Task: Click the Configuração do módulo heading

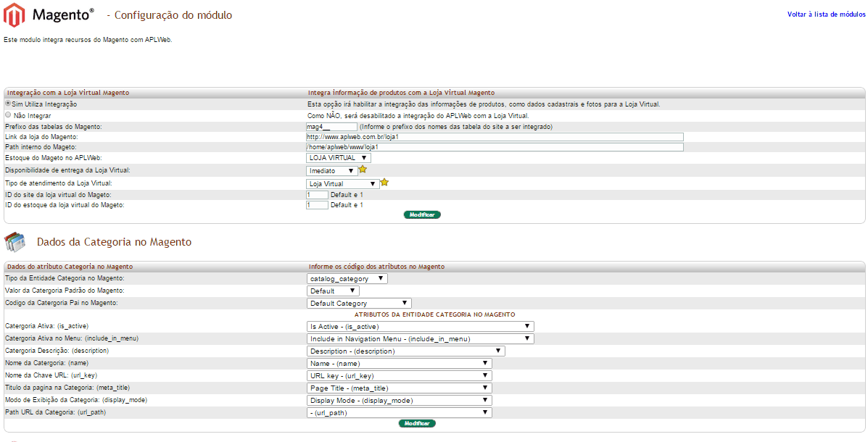Action: 170,15
